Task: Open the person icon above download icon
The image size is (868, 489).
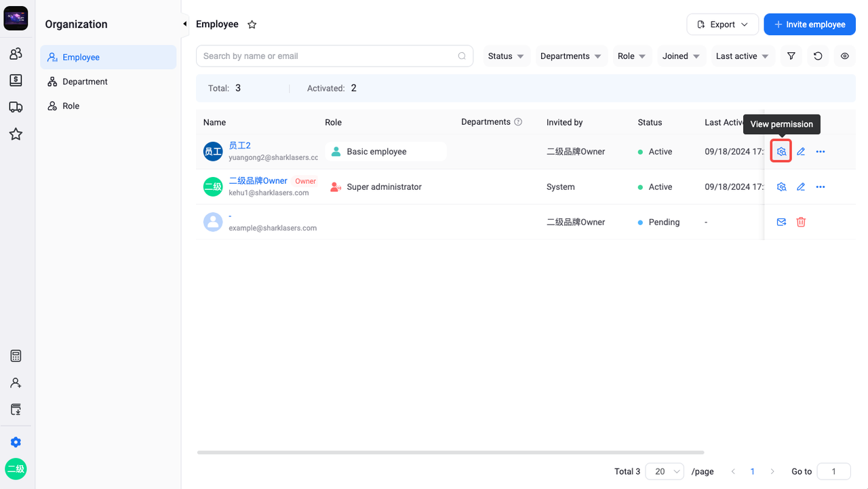Action: [16, 383]
